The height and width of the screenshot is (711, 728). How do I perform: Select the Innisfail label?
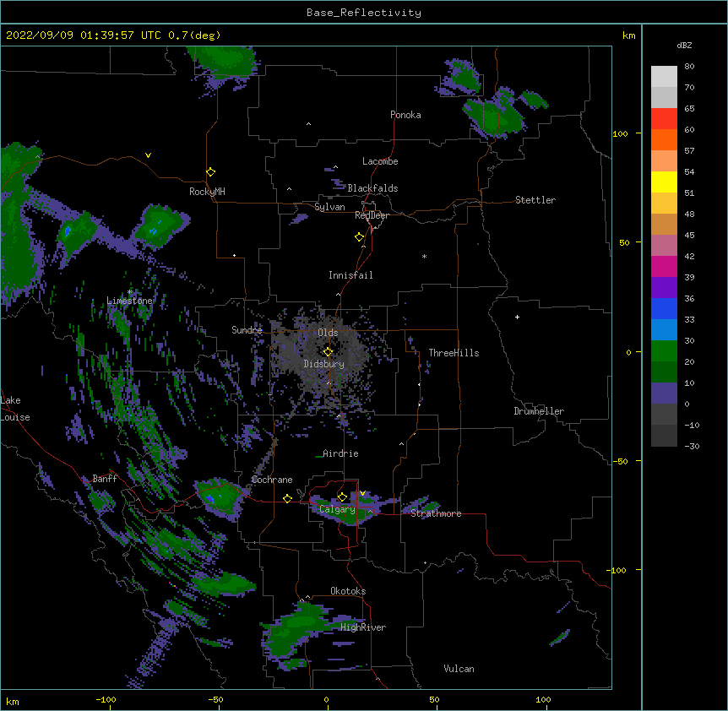350,275
